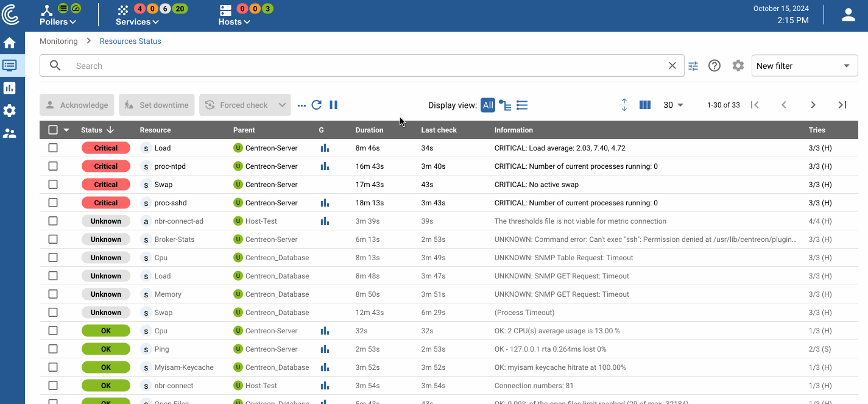868x404 pixels.
Task: Click the Set downtime button
Action: coord(157,105)
